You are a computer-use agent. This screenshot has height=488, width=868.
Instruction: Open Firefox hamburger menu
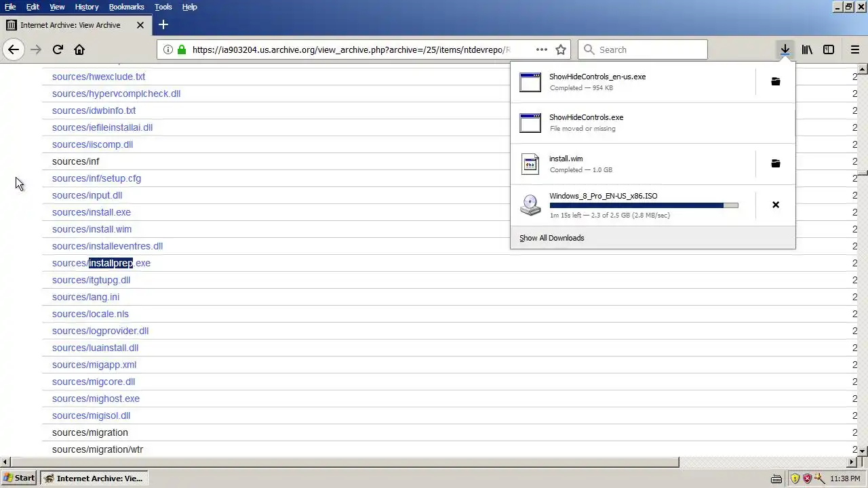855,49
